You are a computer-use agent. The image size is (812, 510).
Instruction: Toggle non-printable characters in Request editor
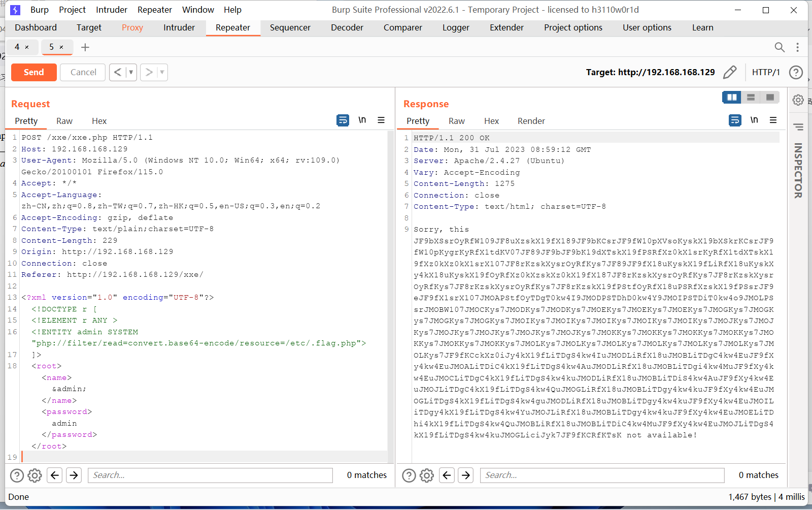362,120
